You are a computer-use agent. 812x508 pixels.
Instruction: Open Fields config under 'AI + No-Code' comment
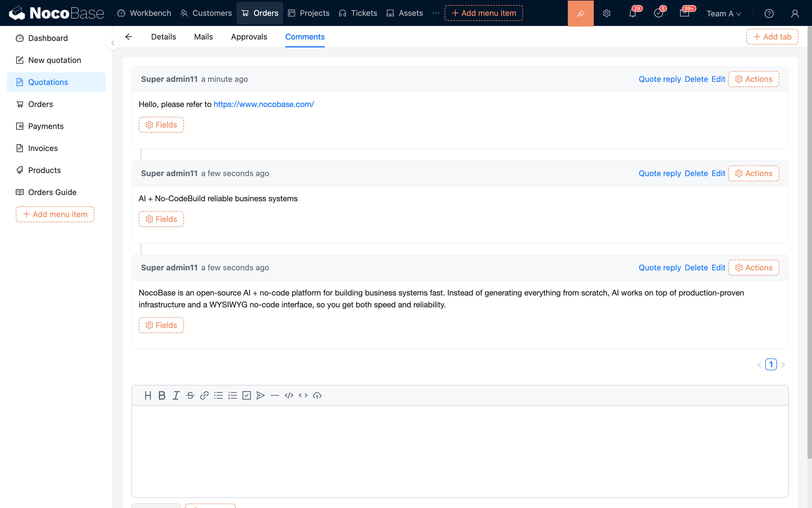click(x=161, y=219)
